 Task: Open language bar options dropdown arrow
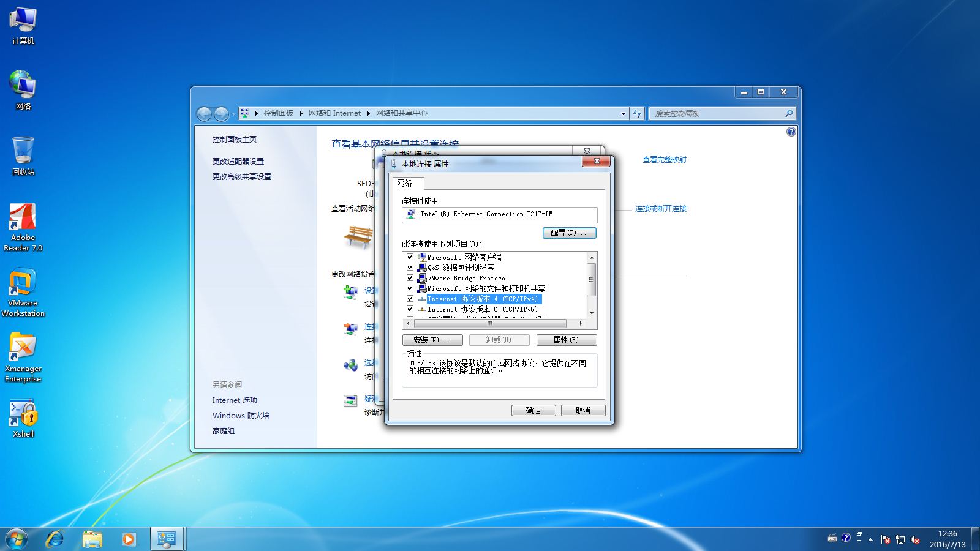point(859,541)
